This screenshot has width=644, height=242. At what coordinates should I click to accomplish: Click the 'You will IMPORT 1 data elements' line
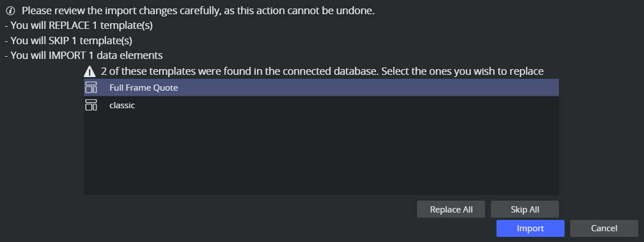[83, 56]
